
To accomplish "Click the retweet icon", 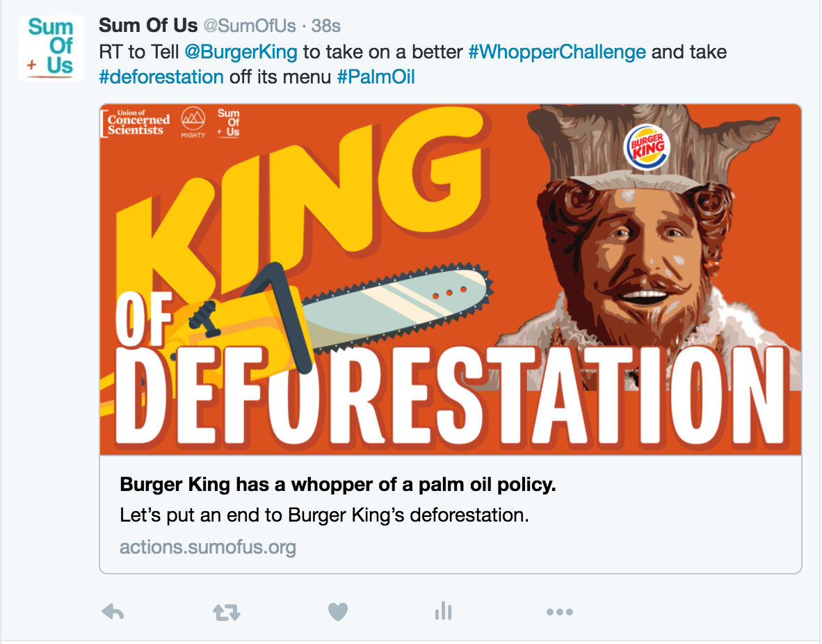I will (226, 611).
